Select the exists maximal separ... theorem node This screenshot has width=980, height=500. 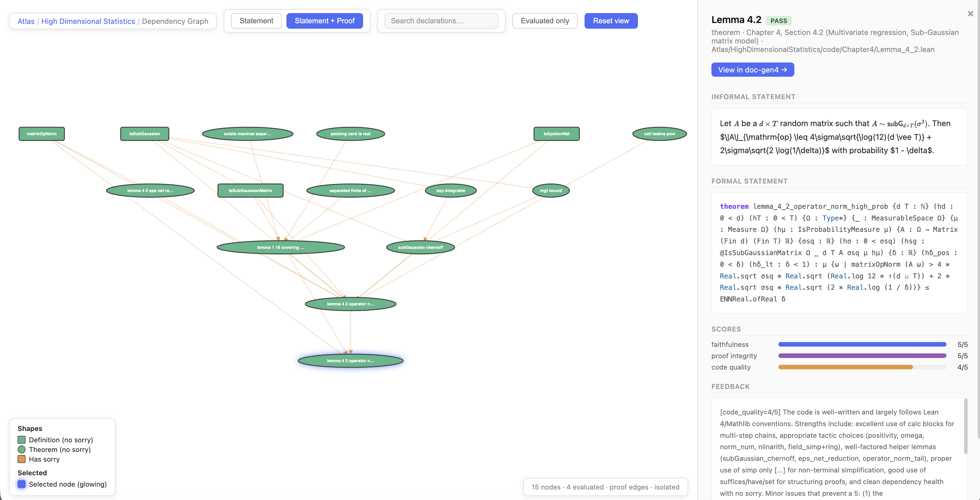pyautogui.click(x=248, y=134)
